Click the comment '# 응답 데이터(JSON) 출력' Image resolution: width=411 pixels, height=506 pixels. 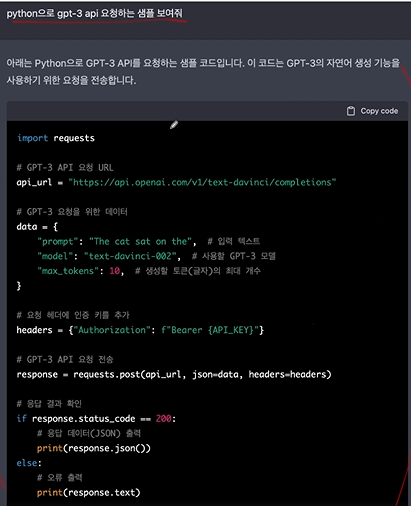[x=89, y=433]
